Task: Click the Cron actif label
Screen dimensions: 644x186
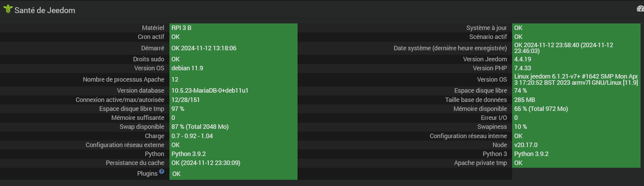Action: coord(151,37)
